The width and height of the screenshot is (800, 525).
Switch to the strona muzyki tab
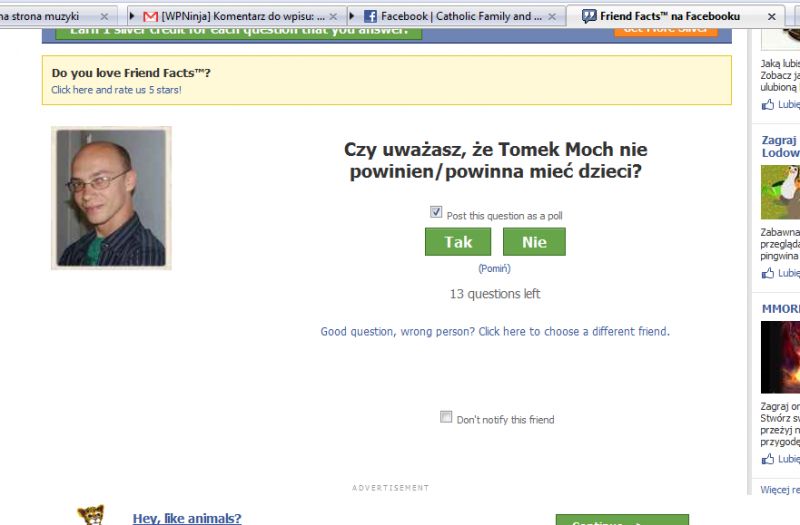click(54, 16)
